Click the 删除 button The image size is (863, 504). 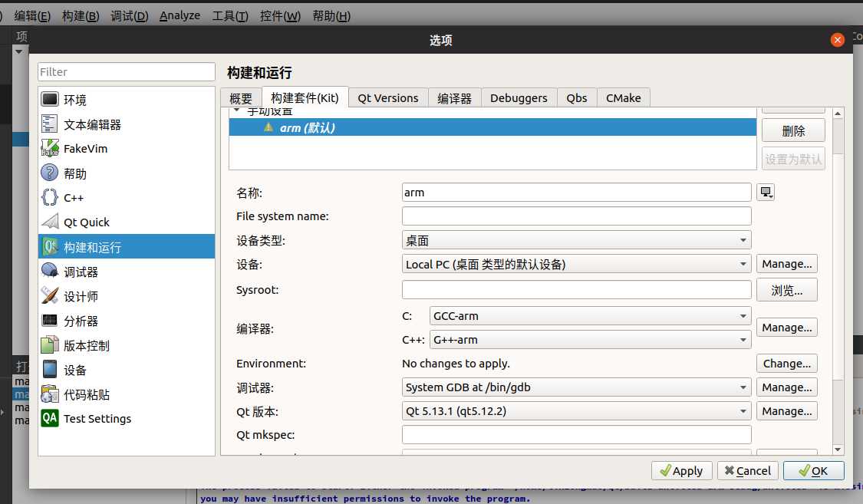coord(793,130)
